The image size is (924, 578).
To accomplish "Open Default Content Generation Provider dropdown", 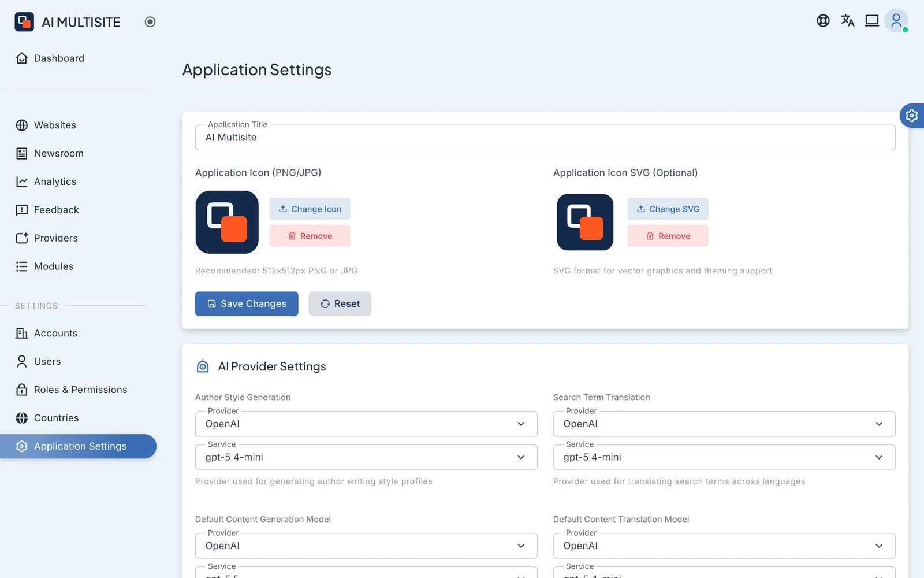I will coord(366,546).
